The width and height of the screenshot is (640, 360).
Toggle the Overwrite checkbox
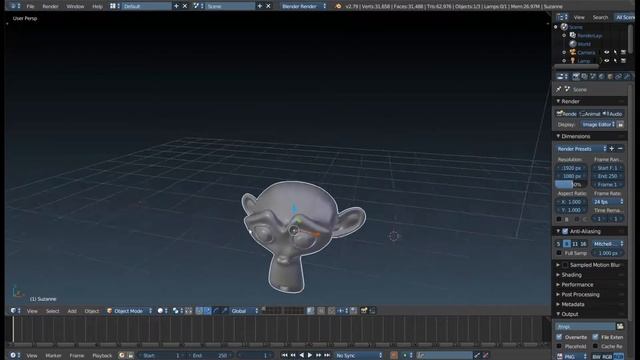[559, 337]
